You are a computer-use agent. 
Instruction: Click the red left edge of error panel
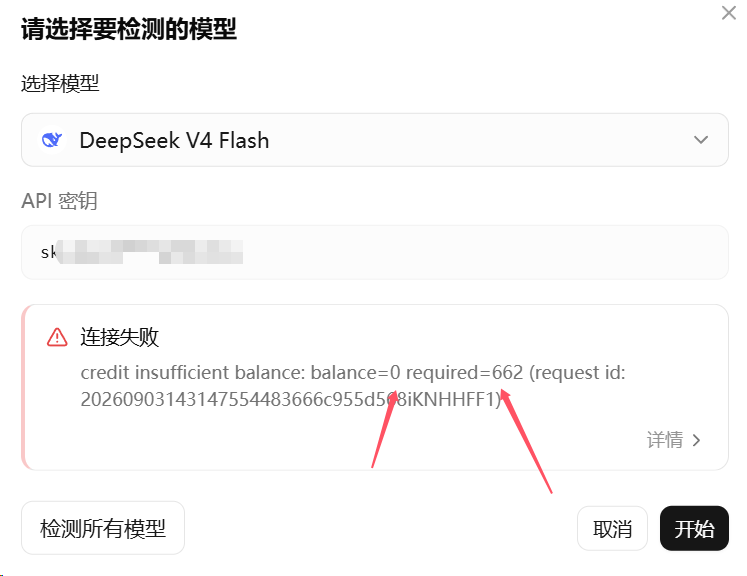[x=24, y=387]
